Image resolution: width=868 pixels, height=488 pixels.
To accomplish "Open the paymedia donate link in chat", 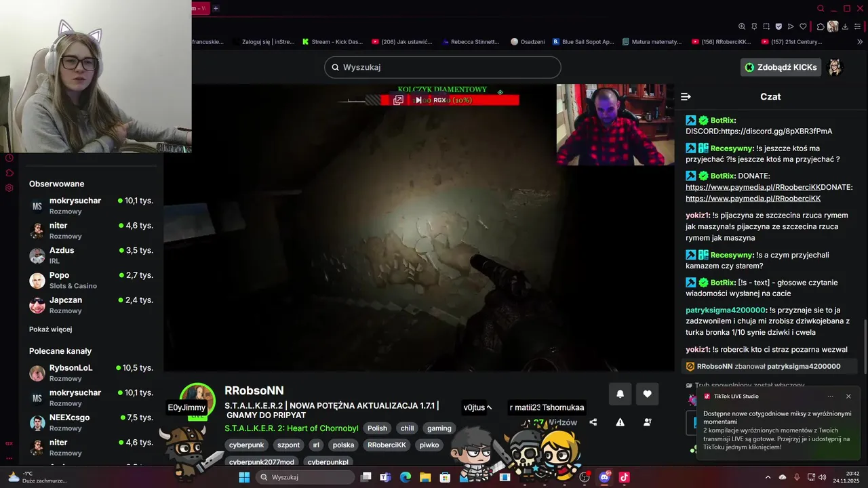I will (753, 199).
